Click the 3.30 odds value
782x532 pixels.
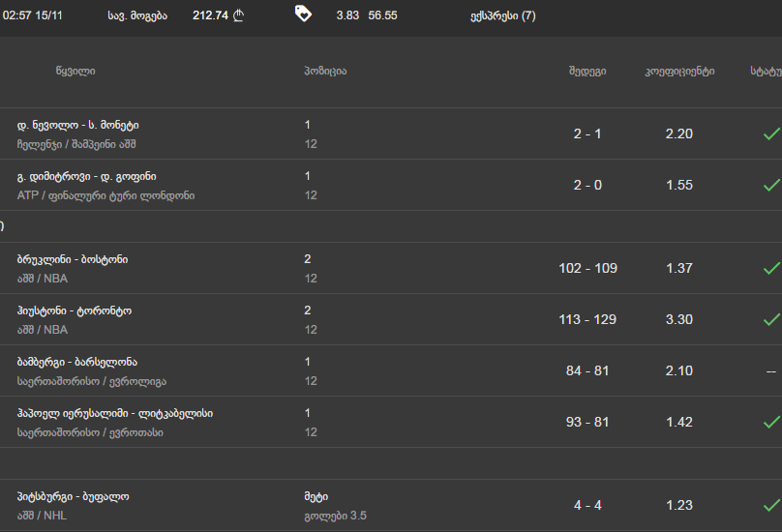click(679, 319)
